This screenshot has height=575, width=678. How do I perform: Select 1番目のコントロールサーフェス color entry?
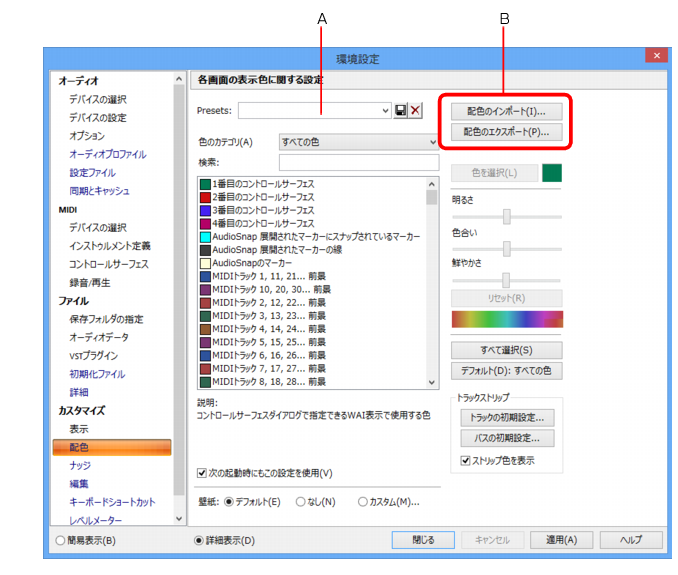point(257,184)
